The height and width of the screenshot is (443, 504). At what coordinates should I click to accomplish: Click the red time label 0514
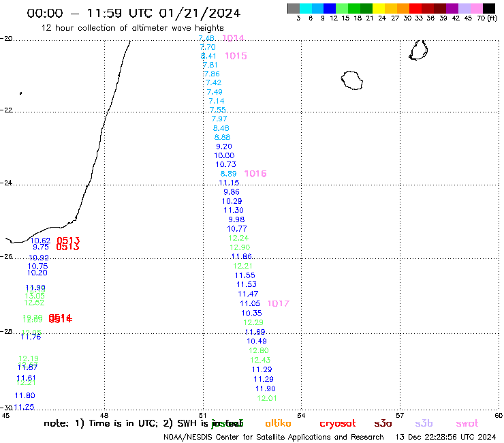(x=61, y=318)
